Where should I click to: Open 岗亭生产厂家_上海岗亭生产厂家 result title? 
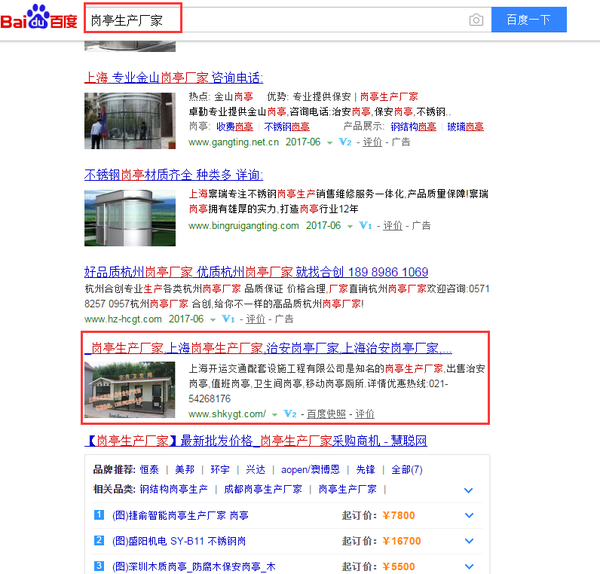pos(268,348)
